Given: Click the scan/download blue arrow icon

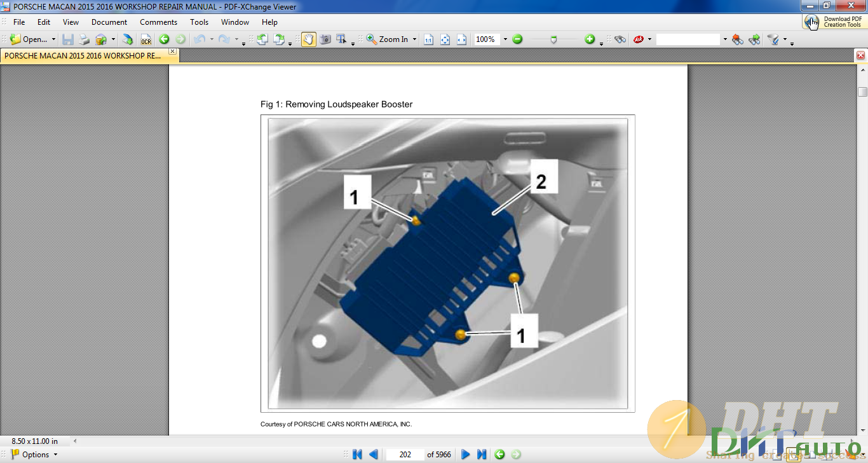Looking at the screenshot, I should coord(128,39).
